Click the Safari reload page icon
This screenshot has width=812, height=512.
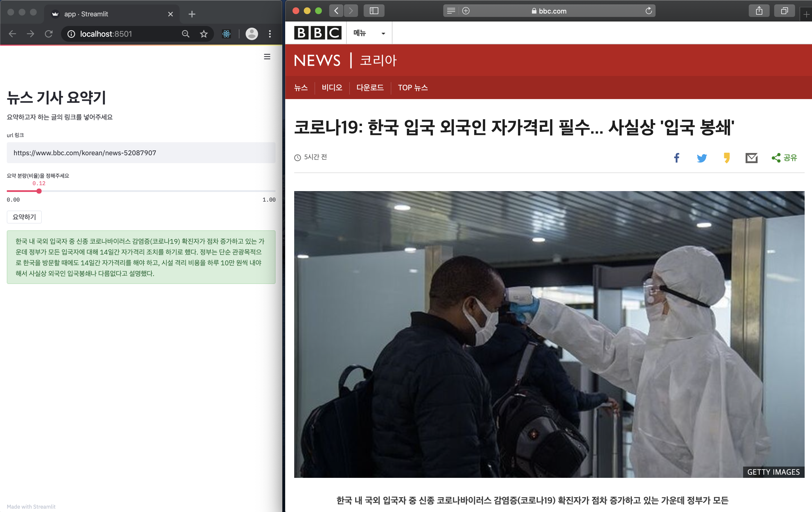(648, 11)
